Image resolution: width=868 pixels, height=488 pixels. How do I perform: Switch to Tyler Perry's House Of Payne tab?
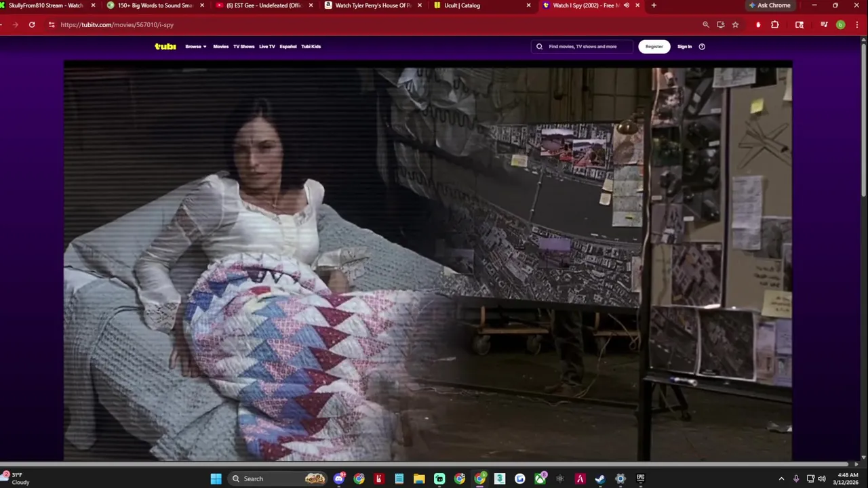pos(372,5)
